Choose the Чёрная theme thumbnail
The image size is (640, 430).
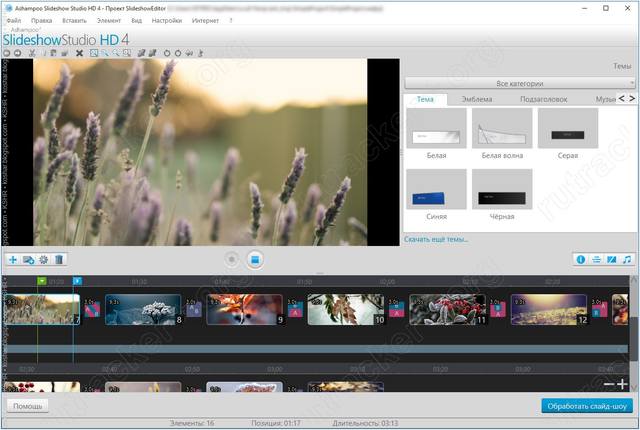click(x=502, y=189)
